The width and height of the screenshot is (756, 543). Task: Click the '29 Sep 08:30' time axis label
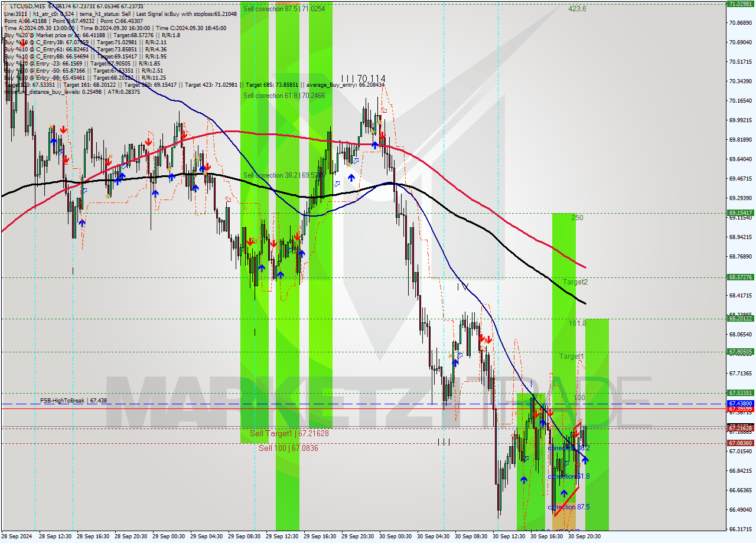(x=243, y=537)
